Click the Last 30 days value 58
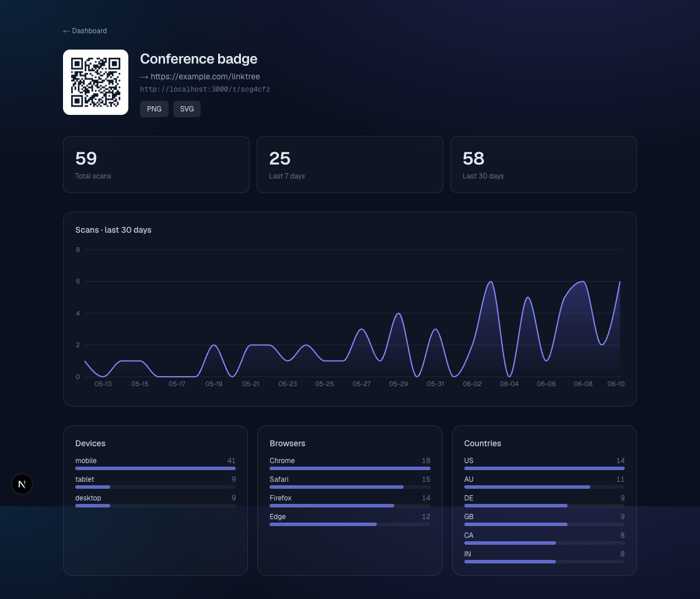This screenshot has width=700, height=599. tap(473, 158)
